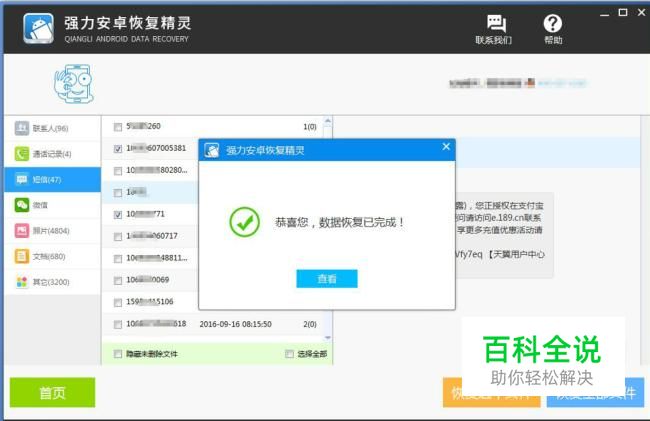Open the 微信 category tab

pyautogui.click(x=53, y=205)
